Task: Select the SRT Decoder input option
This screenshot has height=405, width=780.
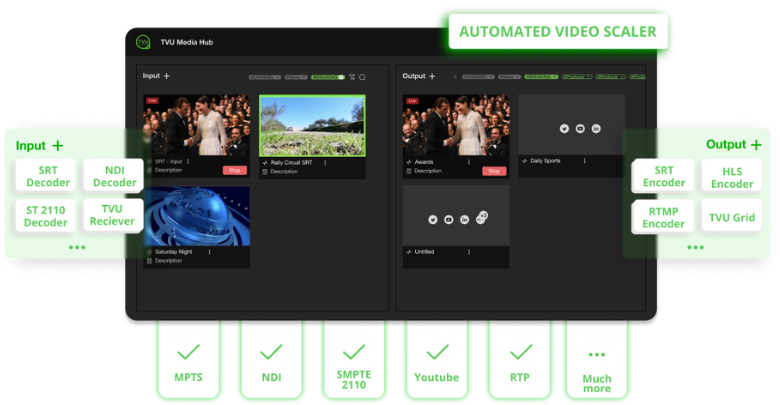Action: coord(48,177)
